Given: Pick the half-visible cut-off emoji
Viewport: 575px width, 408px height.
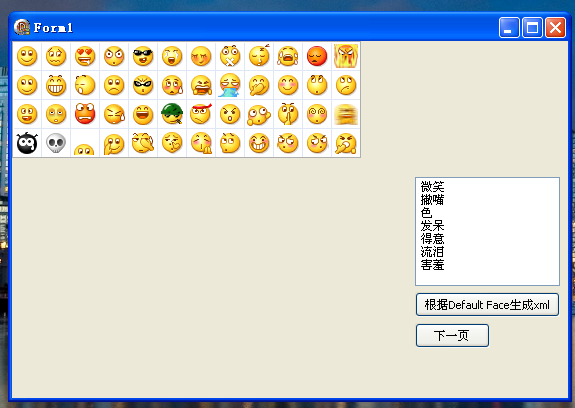Looking at the screenshot, I should [84, 150].
